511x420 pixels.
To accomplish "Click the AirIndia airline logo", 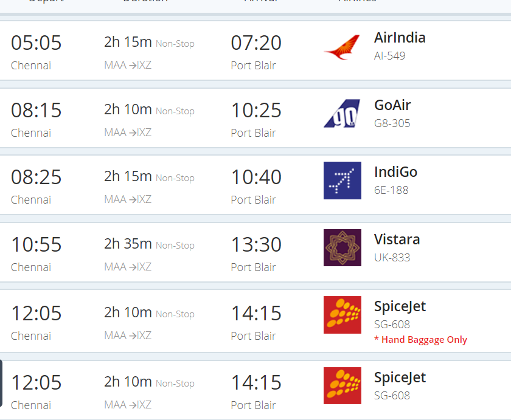I will pyautogui.click(x=342, y=47).
